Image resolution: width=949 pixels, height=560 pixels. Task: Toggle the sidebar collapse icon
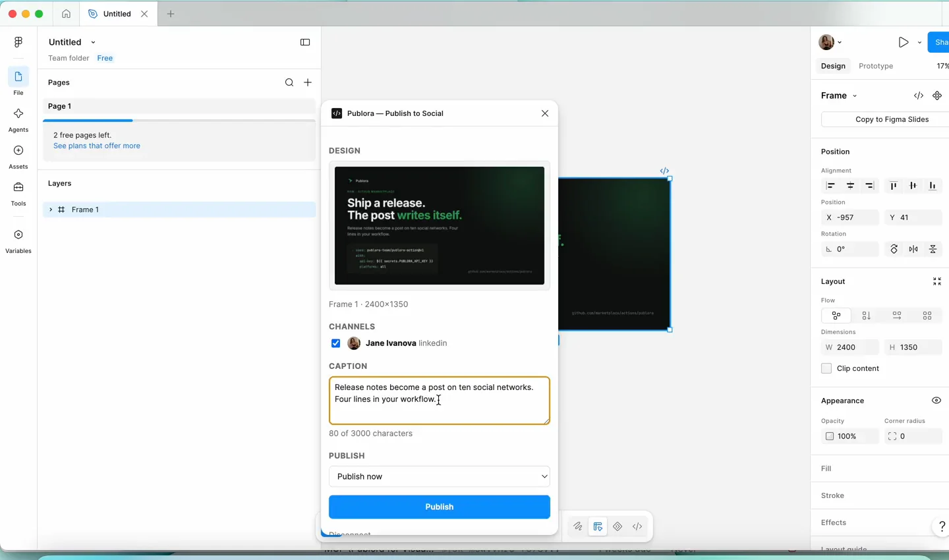click(305, 42)
